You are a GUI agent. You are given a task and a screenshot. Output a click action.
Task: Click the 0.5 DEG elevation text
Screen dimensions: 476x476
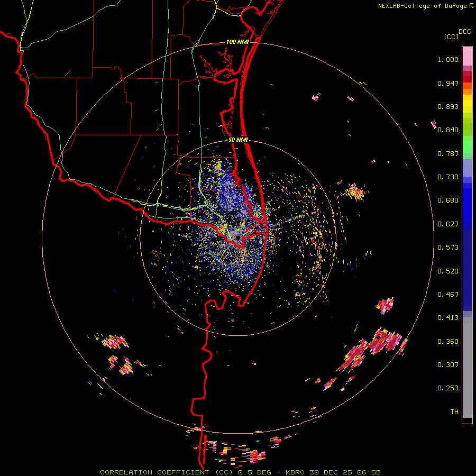click(x=254, y=472)
